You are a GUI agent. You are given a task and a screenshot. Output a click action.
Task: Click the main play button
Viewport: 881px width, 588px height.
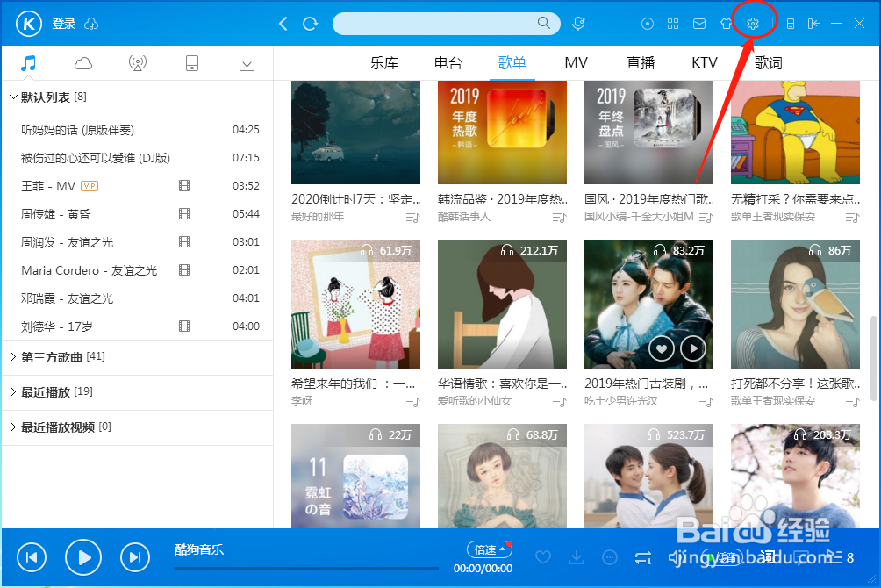click(x=83, y=557)
